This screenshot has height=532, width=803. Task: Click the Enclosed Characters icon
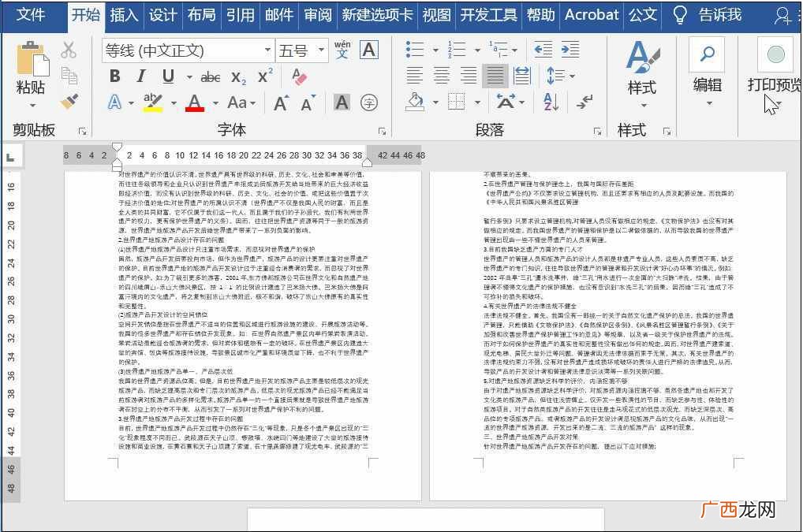tap(368, 102)
